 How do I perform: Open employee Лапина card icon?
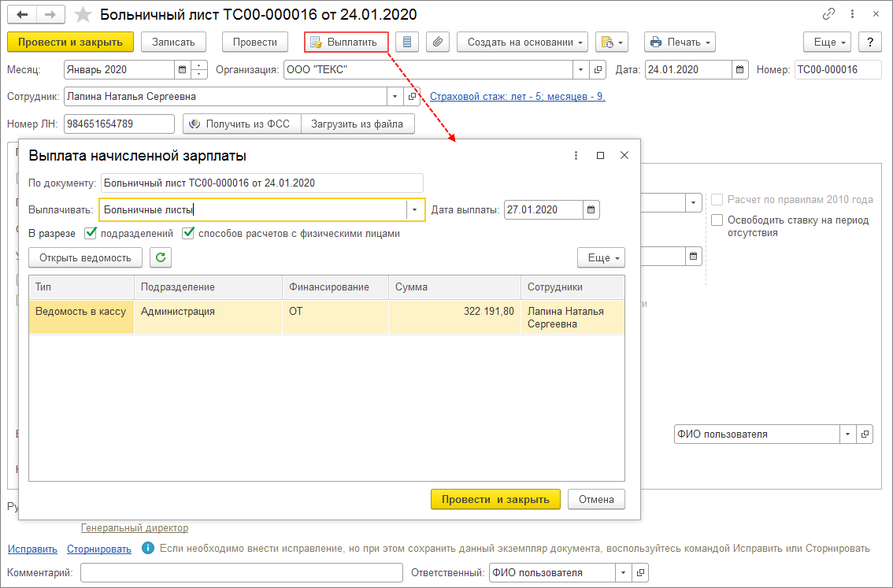coord(412,96)
